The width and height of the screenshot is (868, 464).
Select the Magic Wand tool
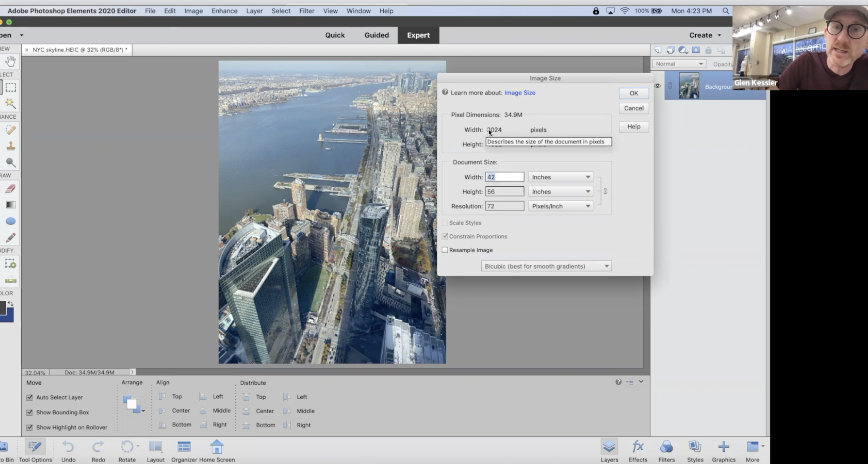coord(10,103)
